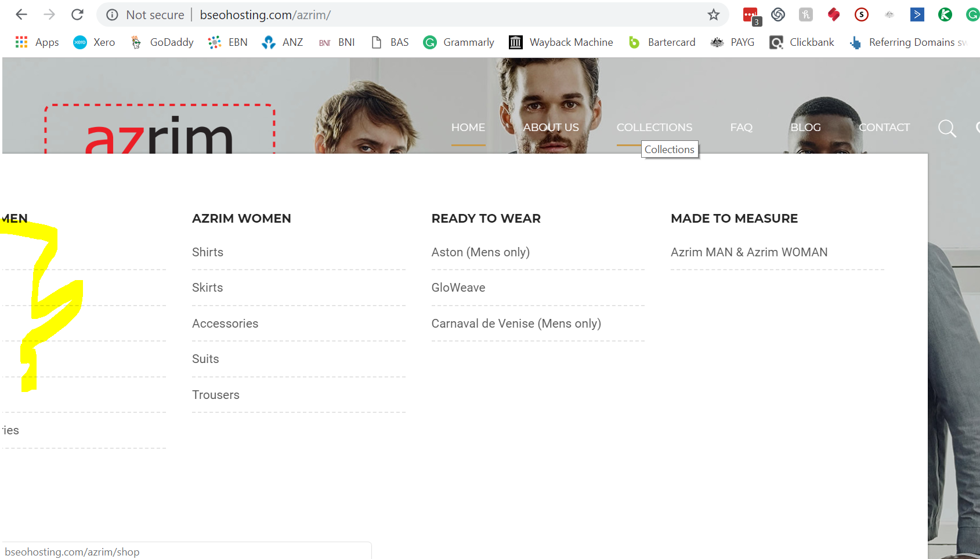The image size is (980, 559).
Task: Open the BLOG menu item
Action: [x=805, y=128]
